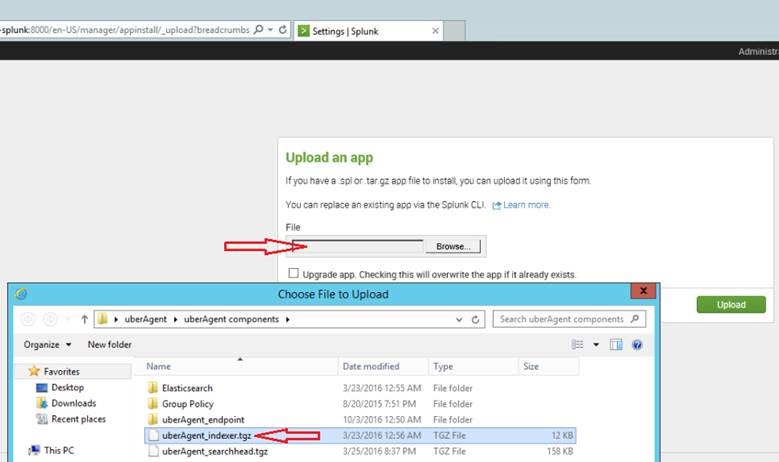Click the Browse... button
The width and height of the screenshot is (779, 462).
(453, 246)
